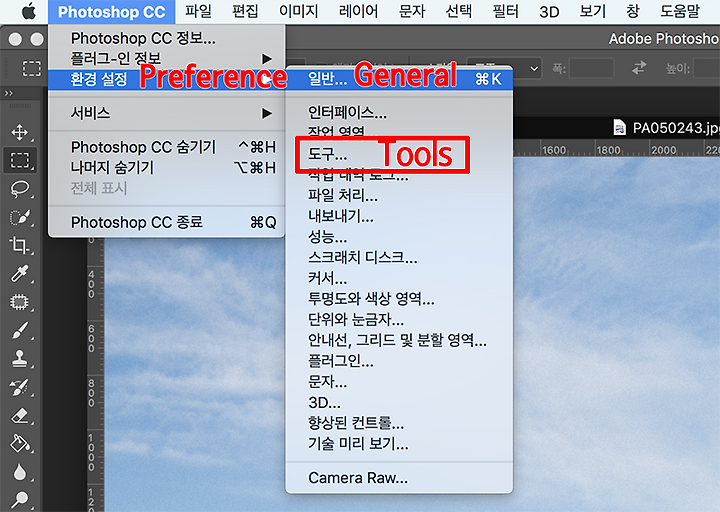The image size is (720, 512).
Task: Select 커서 preferences item
Action: tap(399, 278)
